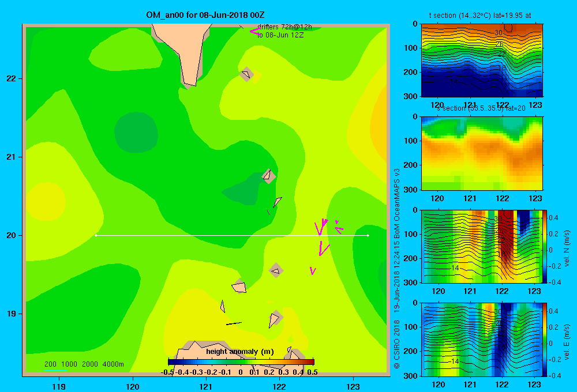Select the 'height anomaly (m)' caption
This screenshot has height=392, width=577.
pos(240,352)
